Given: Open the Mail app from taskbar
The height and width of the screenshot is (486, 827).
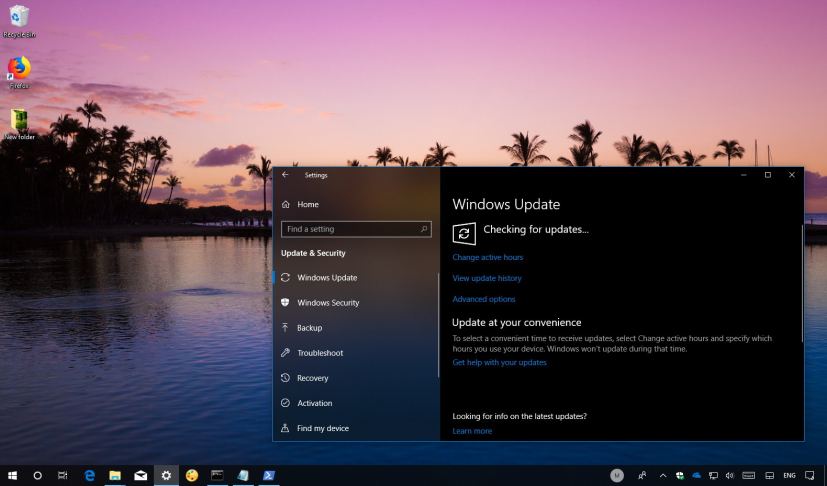Looking at the screenshot, I should tap(140, 475).
